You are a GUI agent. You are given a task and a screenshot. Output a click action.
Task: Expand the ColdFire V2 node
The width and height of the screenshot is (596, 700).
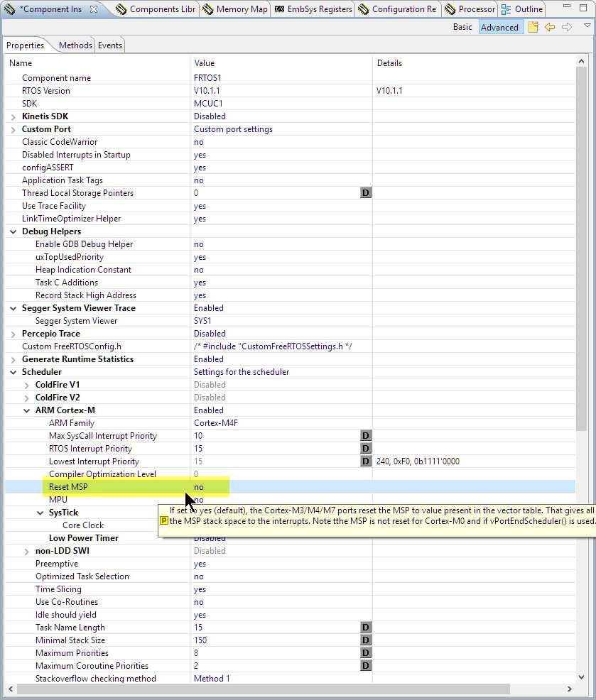[27, 398]
